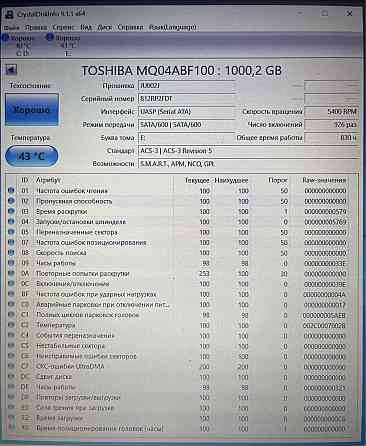Click the blue Хорошо health status button
The width and height of the screenshot is (366, 446).
pyautogui.click(x=32, y=109)
